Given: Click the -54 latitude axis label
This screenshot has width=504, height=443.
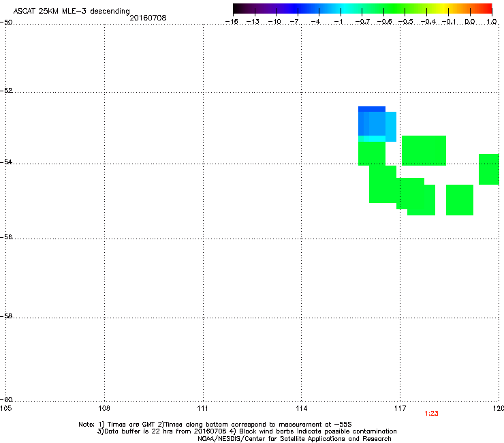Looking at the screenshot, I should tap(6, 162).
